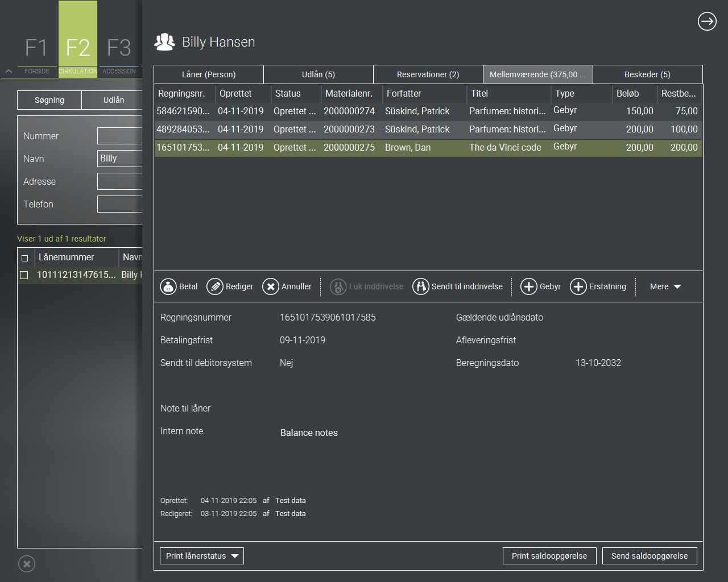Click the Lånernummer 10111213147615... result cell
The width and height of the screenshot is (728, 582).
pyautogui.click(x=76, y=275)
